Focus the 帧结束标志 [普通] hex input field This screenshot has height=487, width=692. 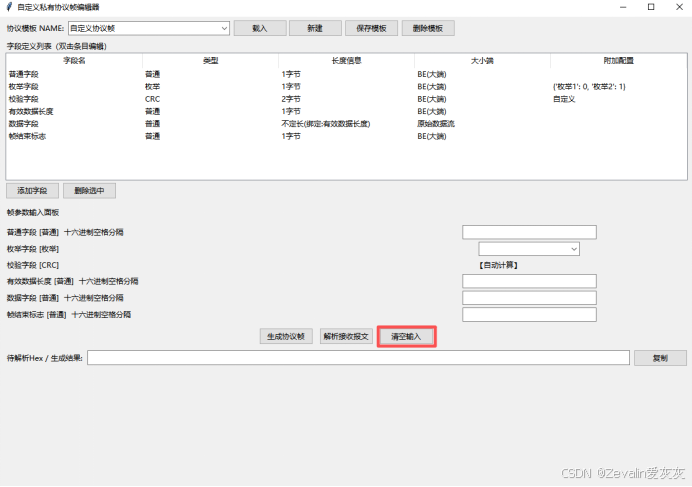pyautogui.click(x=529, y=315)
